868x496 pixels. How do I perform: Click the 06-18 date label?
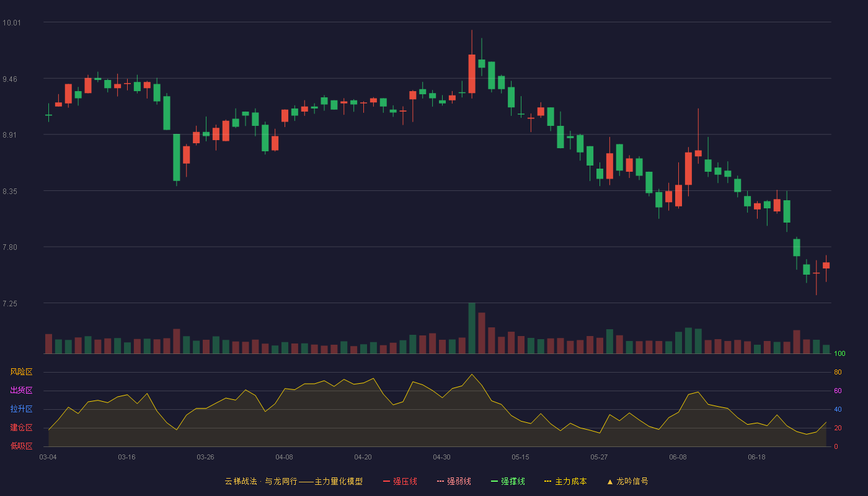[x=756, y=457]
